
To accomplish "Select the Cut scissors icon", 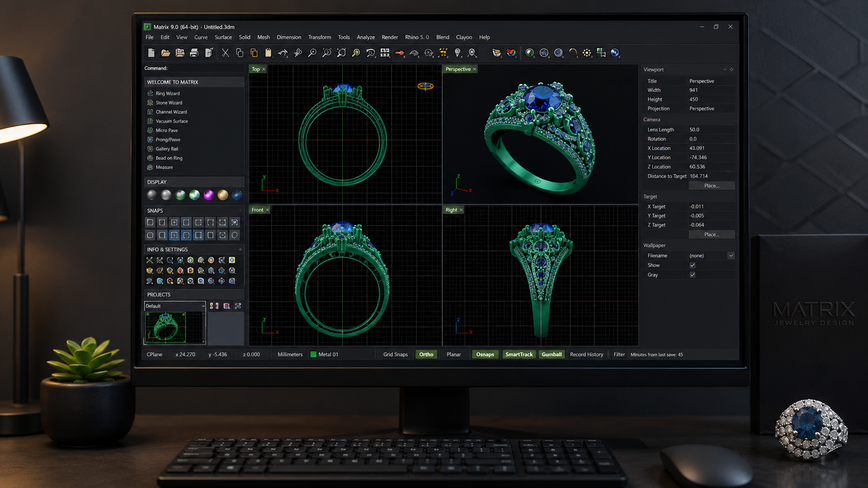I will point(225,53).
